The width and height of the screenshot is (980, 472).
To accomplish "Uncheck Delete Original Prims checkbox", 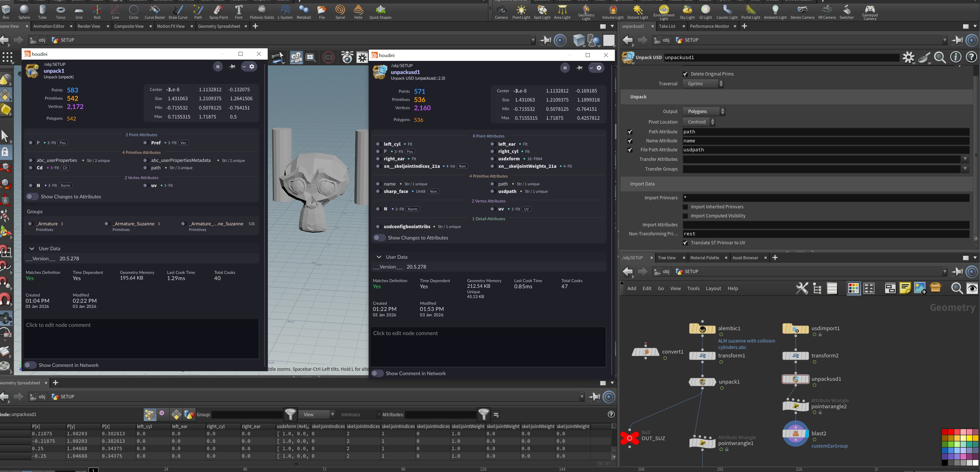I will (685, 74).
